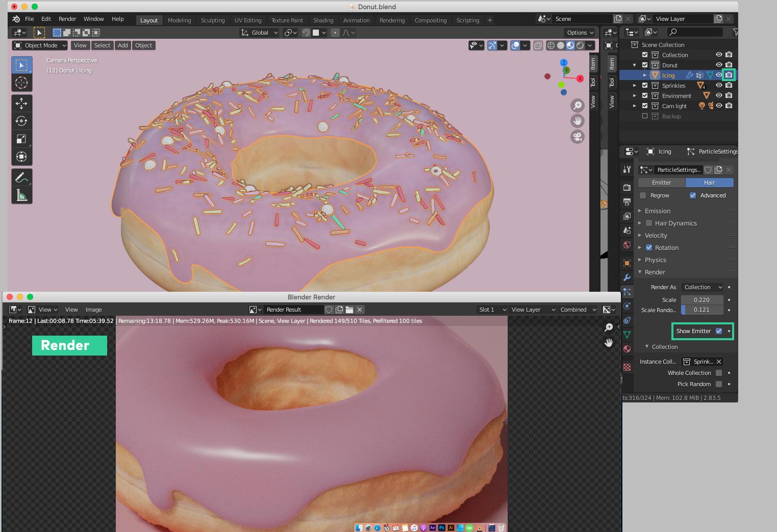Image resolution: width=777 pixels, height=532 pixels.
Task: Toggle camera view with the camera icon
Action: pos(578,137)
